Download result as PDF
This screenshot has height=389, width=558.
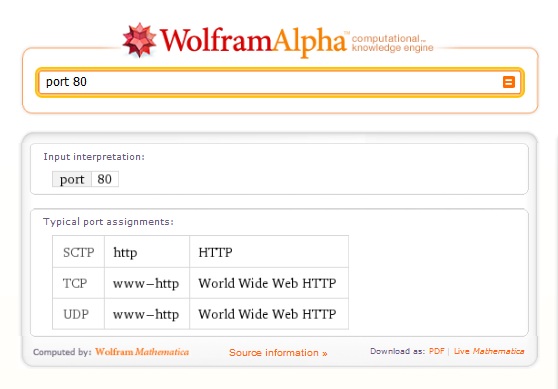(436, 351)
